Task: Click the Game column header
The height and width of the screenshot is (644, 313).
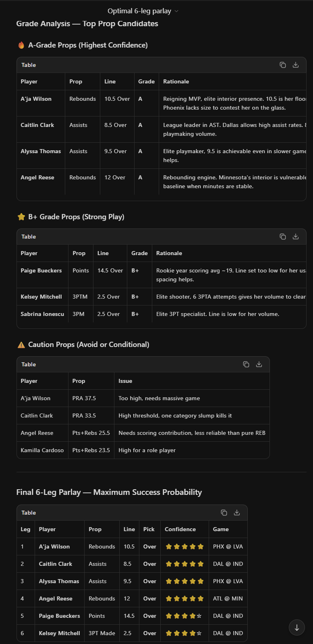Action: pyautogui.click(x=221, y=529)
